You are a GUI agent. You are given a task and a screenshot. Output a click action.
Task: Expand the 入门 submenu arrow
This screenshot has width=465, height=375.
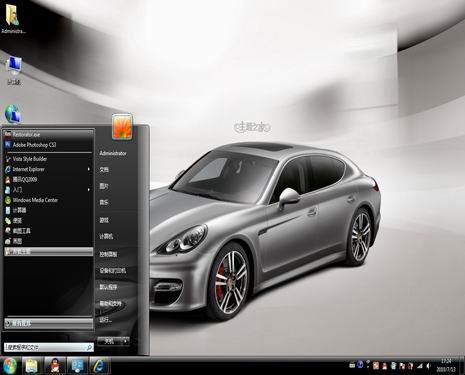pos(89,190)
